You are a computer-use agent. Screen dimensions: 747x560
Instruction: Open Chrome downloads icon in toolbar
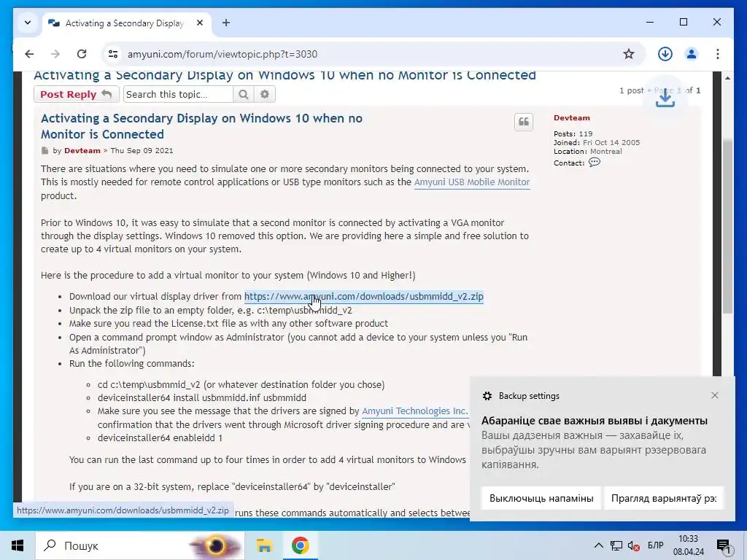(x=665, y=54)
